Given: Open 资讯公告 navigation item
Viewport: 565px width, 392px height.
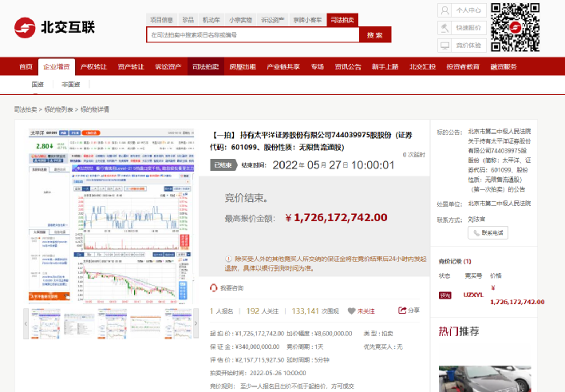Looking at the screenshot, I should [x=348, y=67].
